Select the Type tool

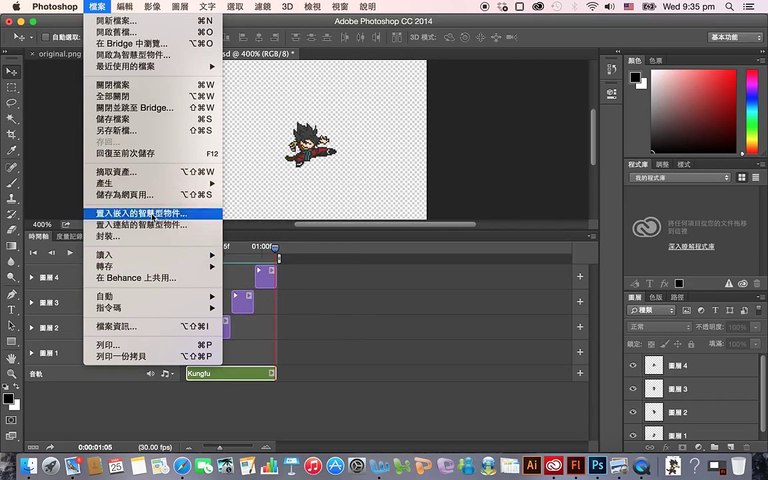click(x=12, y=310)
